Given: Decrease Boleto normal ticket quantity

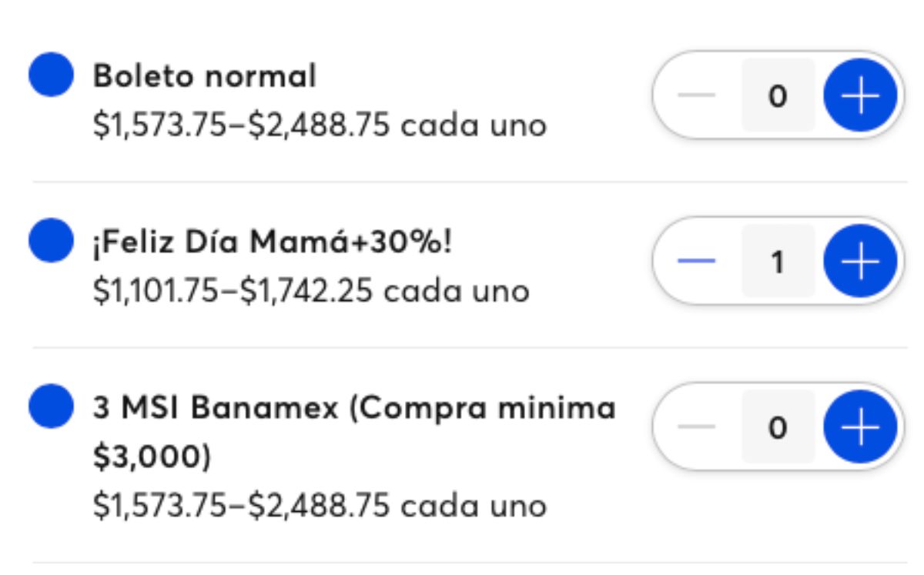Looking at the screenshot, I should coord(697,95).
